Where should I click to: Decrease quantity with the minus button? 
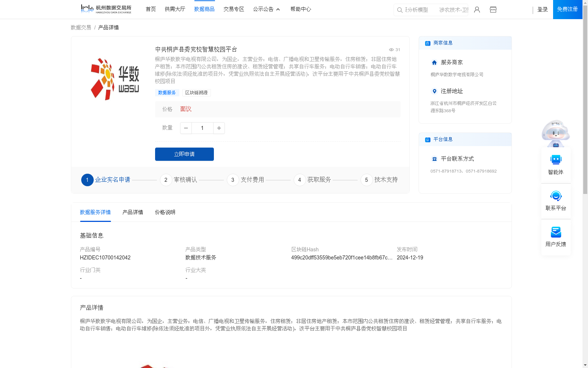click(x=186, y=128)
